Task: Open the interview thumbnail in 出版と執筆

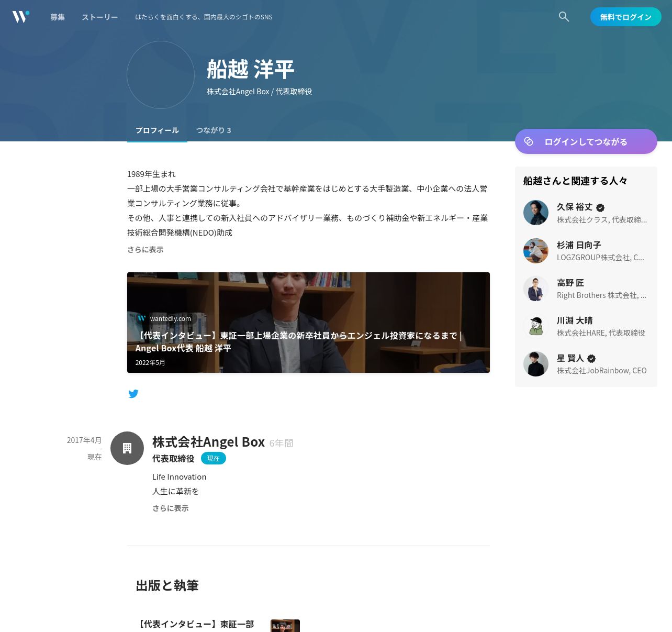Action: (x=285, y=626)
